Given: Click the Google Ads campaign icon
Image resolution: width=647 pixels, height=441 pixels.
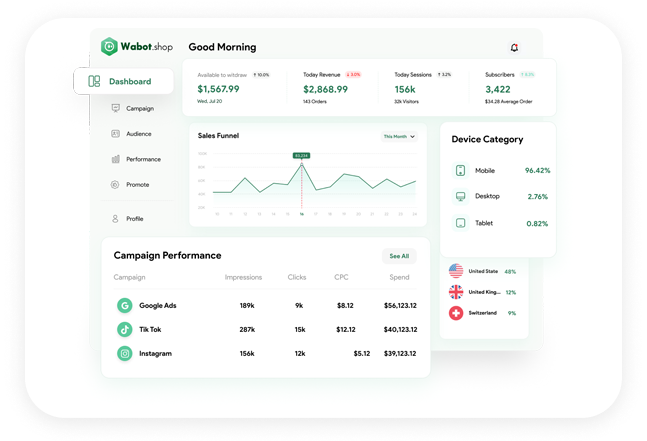Looking at the screenshot, I should (125, 305).
